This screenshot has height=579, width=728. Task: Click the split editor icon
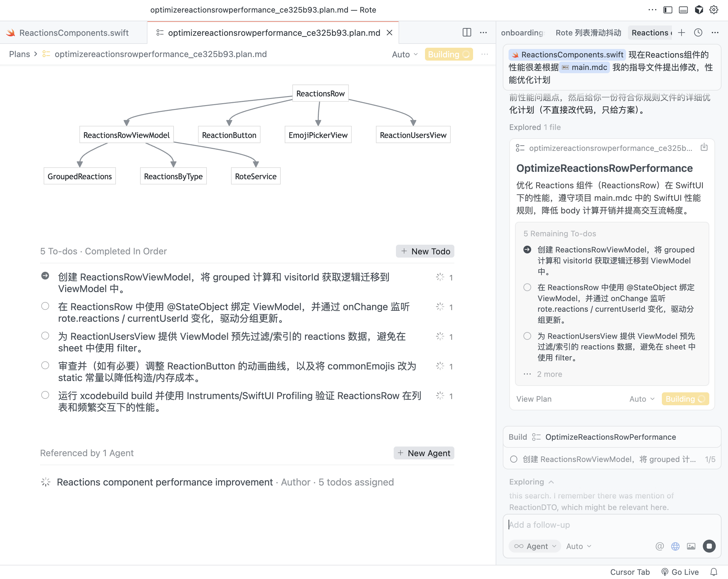click(467, 32)
